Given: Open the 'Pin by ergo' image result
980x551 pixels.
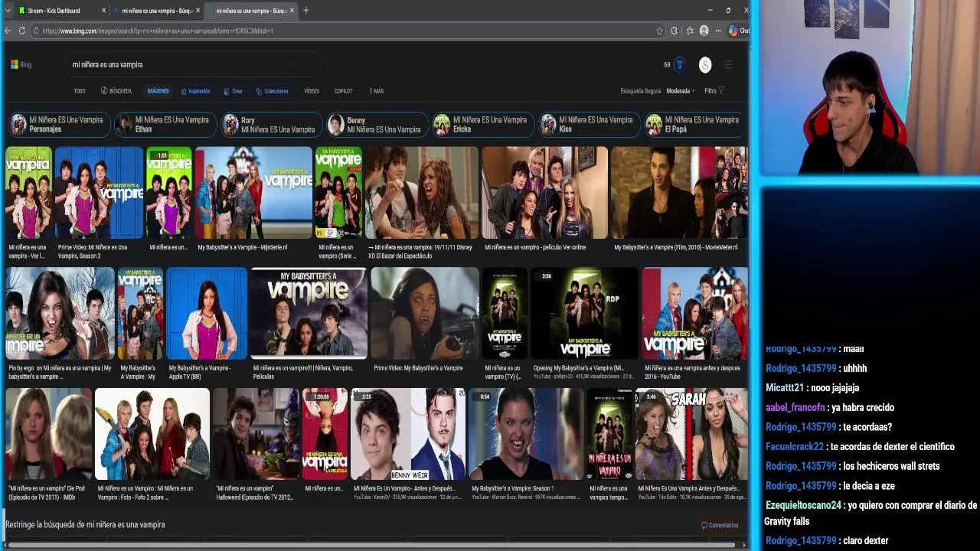Looking at the screenshot, I should (x=60, y=313).
